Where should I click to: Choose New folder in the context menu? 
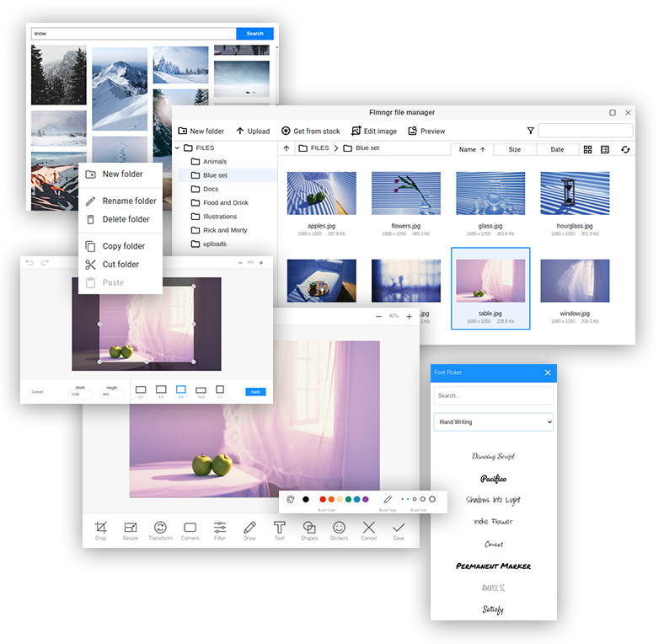click(x=120, y=174)
